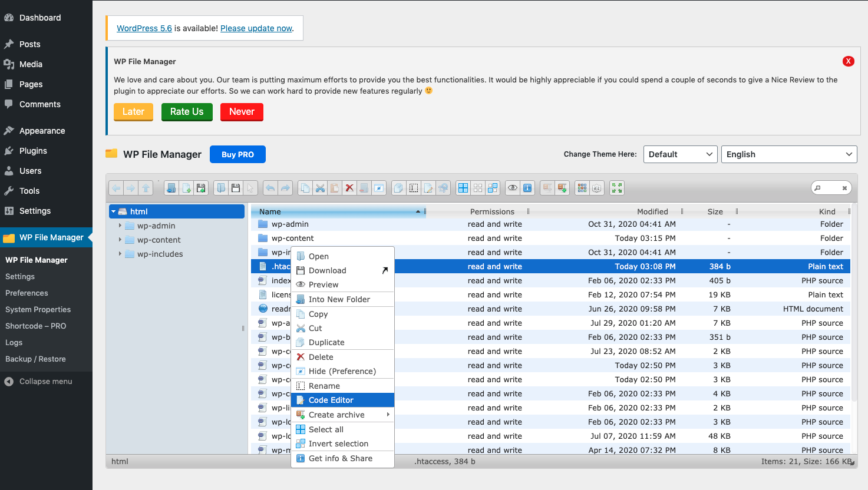The height and width of the screenshot is (490, 868).
Task: Choose Download from the context menu
Action: [342, 270]
